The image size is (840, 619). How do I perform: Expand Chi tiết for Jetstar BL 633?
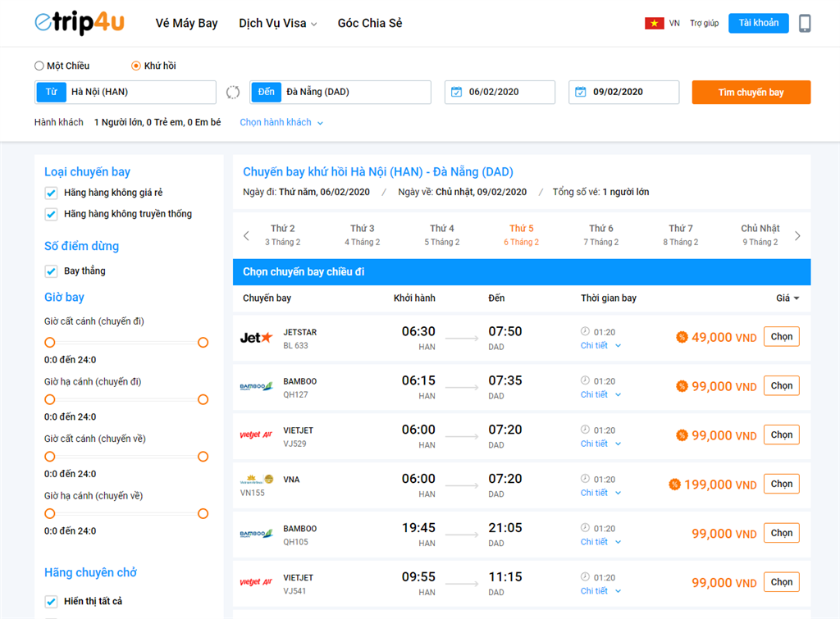(x=600, y=346)
